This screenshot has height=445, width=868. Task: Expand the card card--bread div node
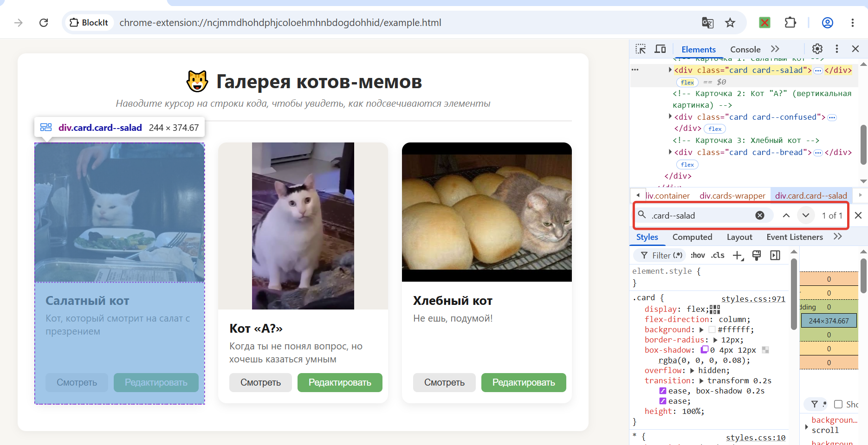coord(670,152)
